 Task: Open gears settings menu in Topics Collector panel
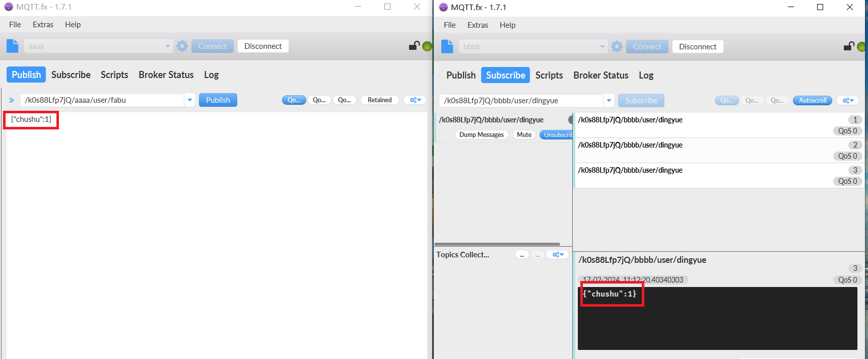coord(558,255)
